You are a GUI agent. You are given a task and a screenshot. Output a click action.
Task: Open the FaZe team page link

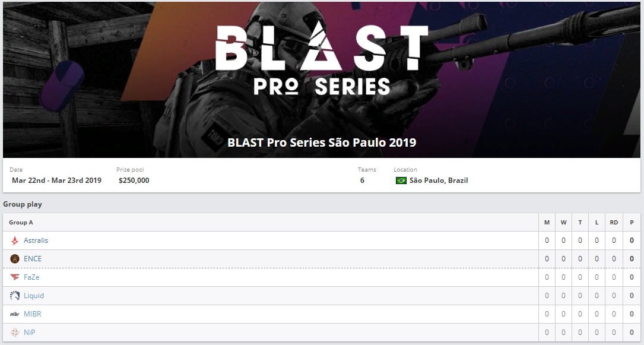point(31,277)
